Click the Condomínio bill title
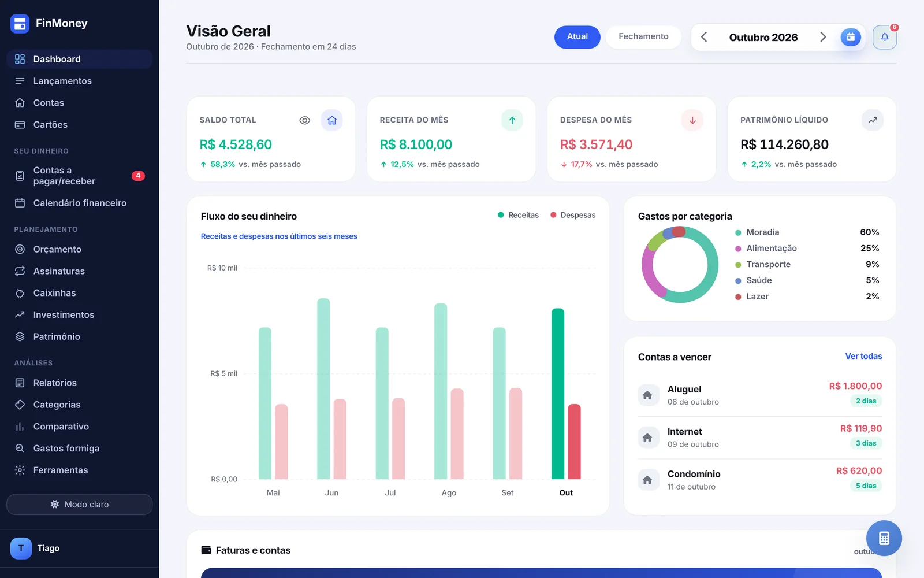 [x=694, y=474]
